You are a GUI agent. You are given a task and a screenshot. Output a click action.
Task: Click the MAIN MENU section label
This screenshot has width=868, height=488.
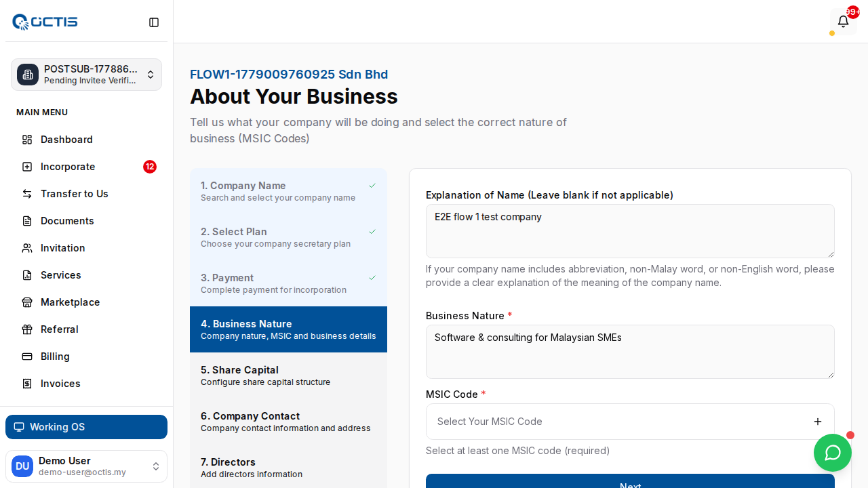(42, 113)
